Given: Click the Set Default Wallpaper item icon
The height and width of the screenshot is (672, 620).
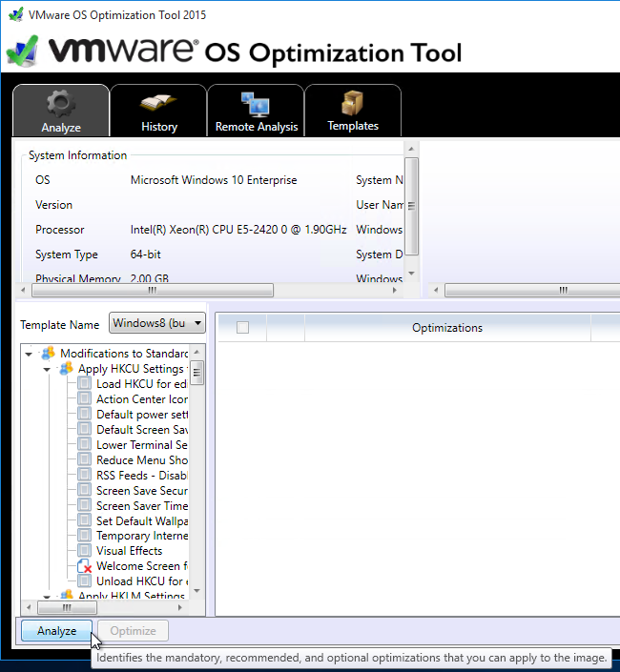Looking at the screenshot, I should click(85, 520).
